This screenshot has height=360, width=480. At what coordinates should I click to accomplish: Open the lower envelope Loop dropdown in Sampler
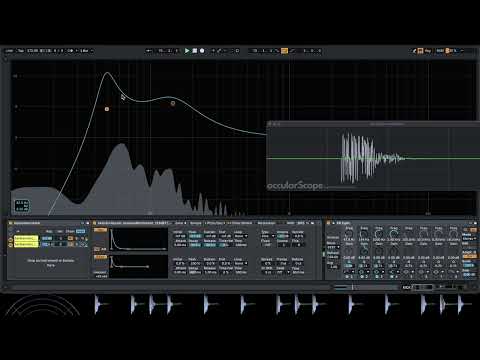point(241,263)
